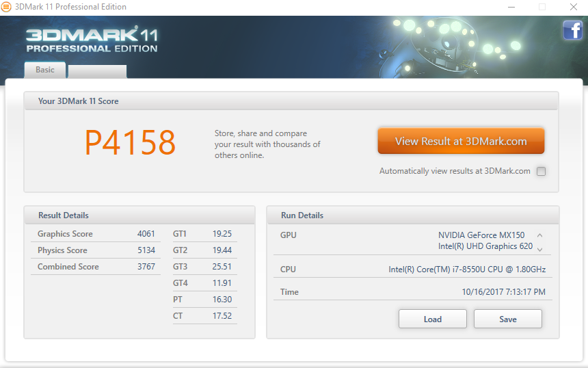Select the blank tab next to Basic
This screenshot has width=588, height=368.
pos(97,71)
